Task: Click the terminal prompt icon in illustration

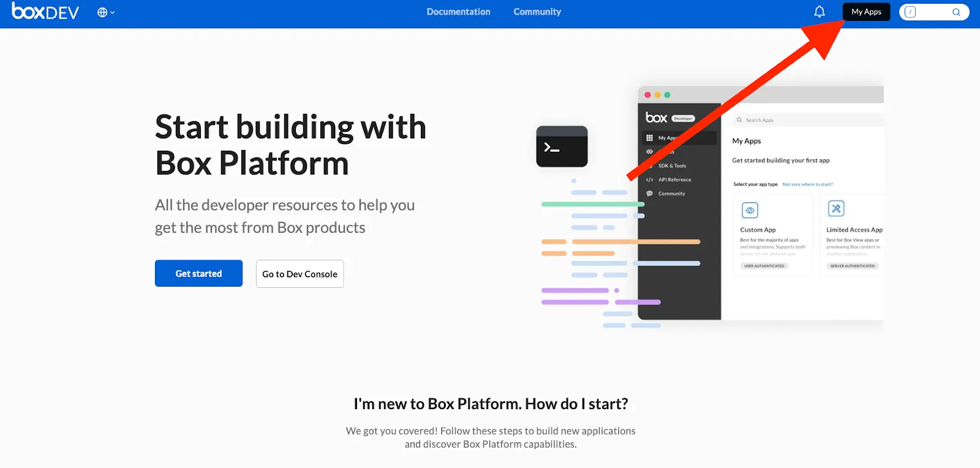Action: (562, 146)
